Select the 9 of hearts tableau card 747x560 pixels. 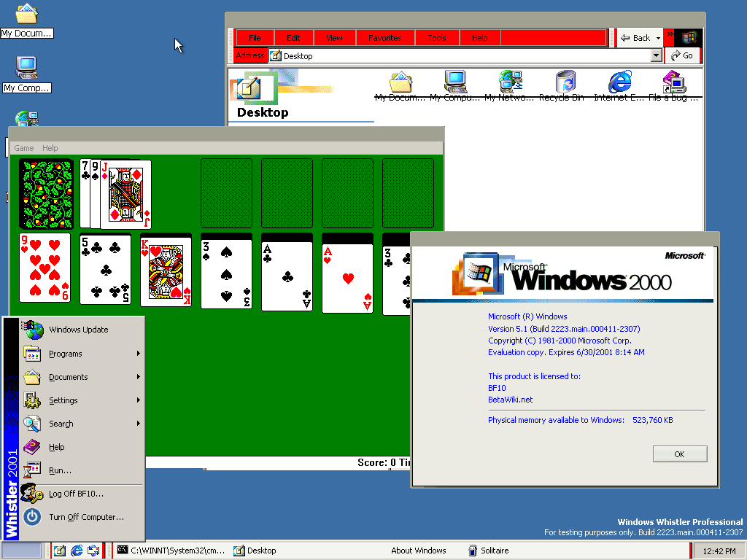tap(44, 268)
